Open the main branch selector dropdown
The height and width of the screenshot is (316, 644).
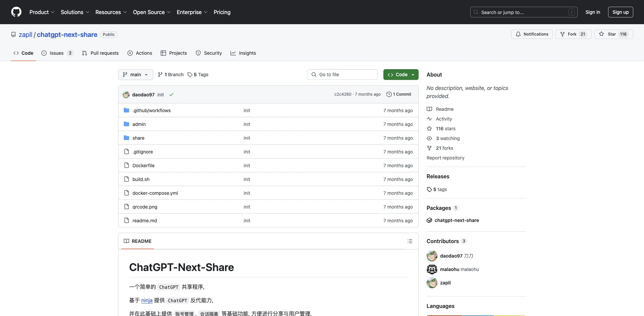[136, 75]
